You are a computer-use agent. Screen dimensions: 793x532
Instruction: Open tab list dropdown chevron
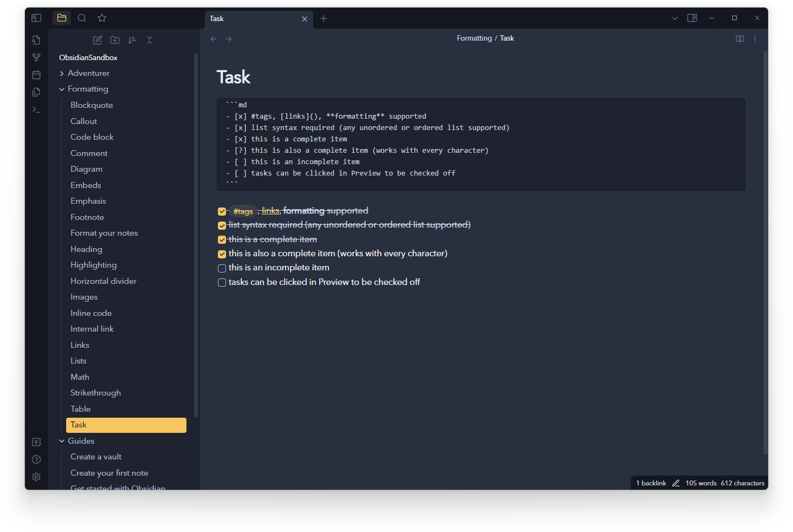tap(675, 18)
